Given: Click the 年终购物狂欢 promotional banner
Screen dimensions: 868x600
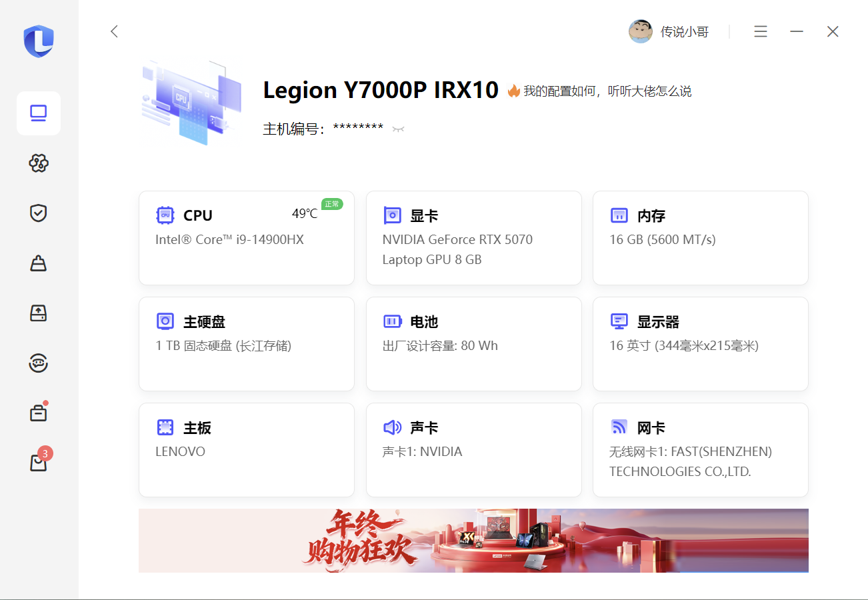Looking at the screenshot, I should click(x=473, y=540).
